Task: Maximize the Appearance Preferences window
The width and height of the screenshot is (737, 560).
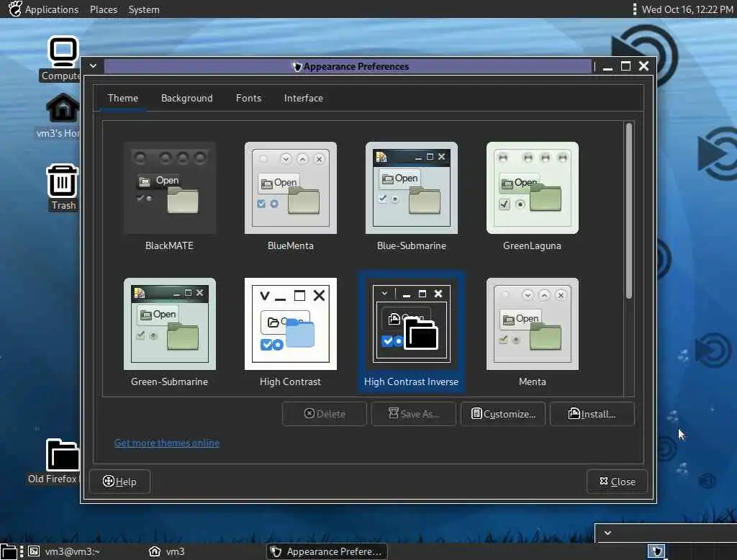Action: 625,66
